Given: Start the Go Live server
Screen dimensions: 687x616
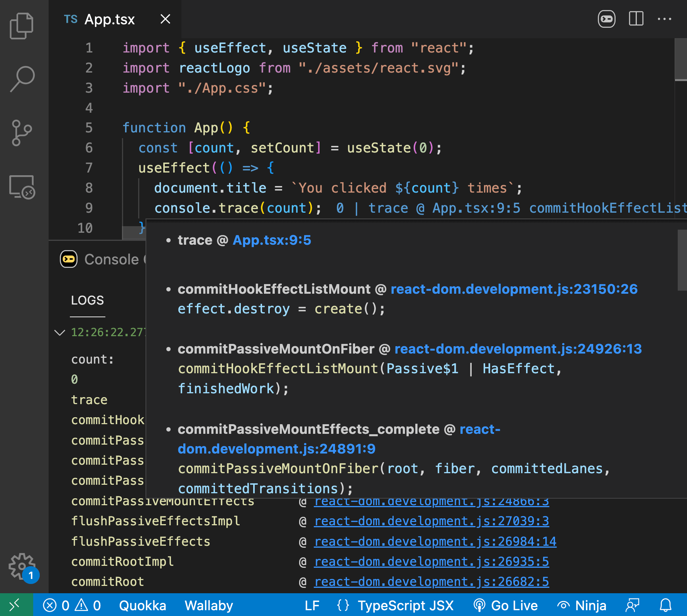Looking at the screenshot, I should pos(506,606).
